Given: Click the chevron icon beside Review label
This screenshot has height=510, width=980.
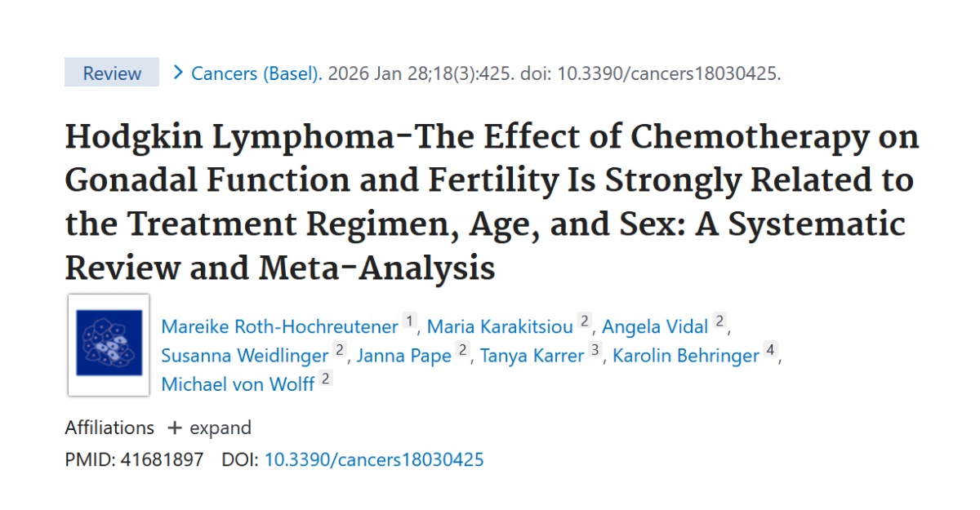Looking at the screenshot, I should (176, 73).
